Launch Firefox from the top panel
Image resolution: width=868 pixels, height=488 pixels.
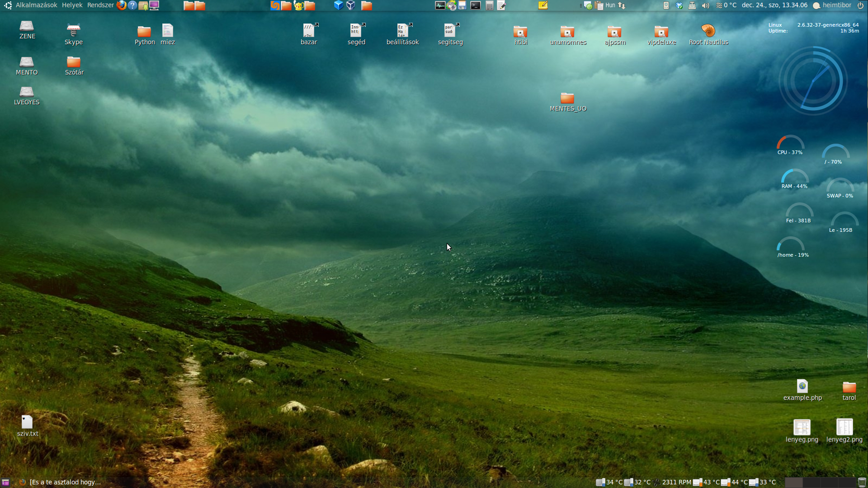pyautogui.click(x=121, y=5)
